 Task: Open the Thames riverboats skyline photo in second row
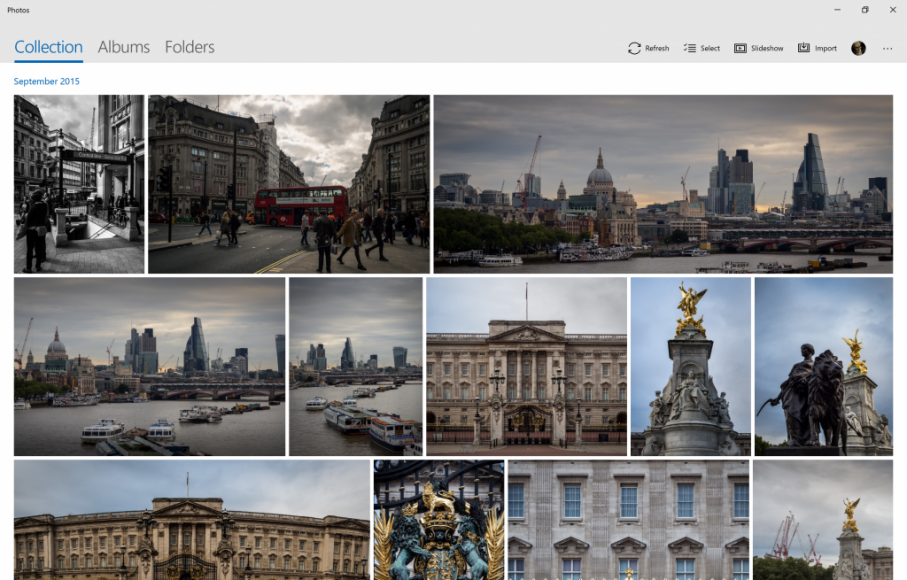[x=149, y=366]
